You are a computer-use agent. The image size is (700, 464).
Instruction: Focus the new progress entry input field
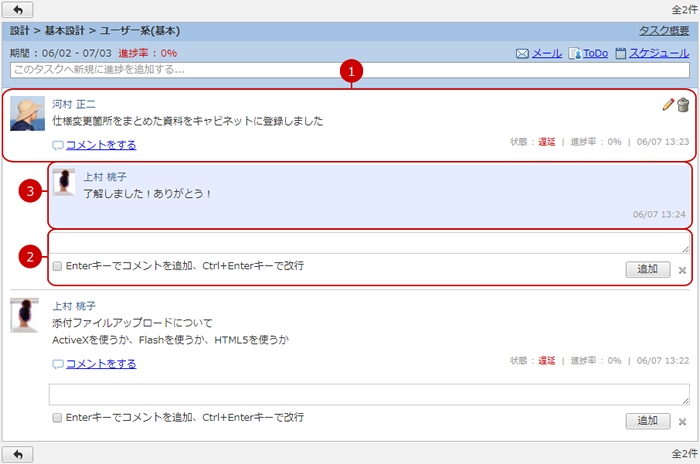point(349,70)
